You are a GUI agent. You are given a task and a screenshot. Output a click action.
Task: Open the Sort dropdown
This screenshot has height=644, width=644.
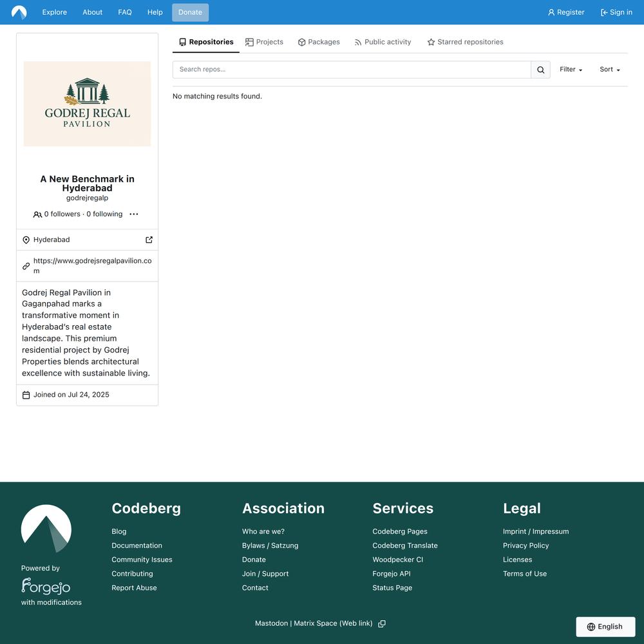[609, 70]
